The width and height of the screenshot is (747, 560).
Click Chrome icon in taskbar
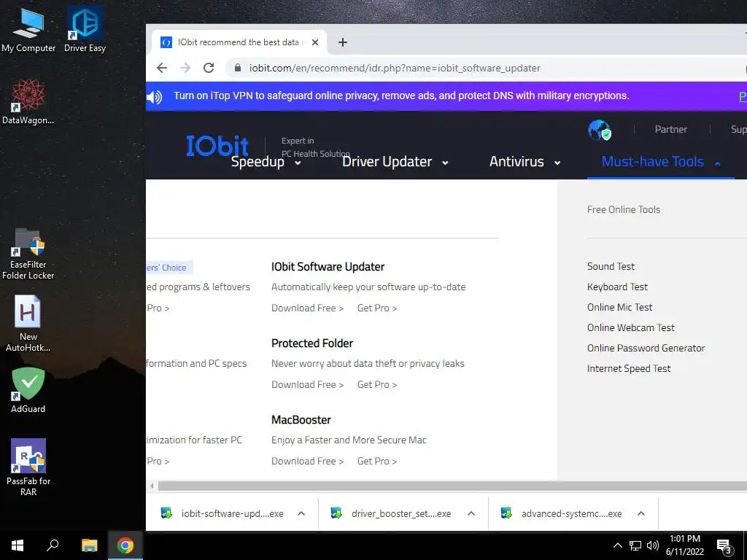point(125,545)
